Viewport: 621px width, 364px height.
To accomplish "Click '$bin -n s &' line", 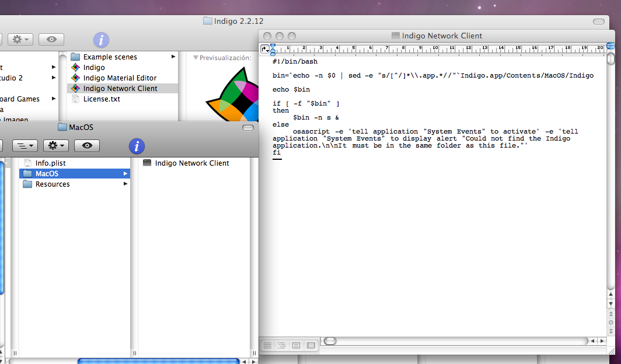I will 316,117.
